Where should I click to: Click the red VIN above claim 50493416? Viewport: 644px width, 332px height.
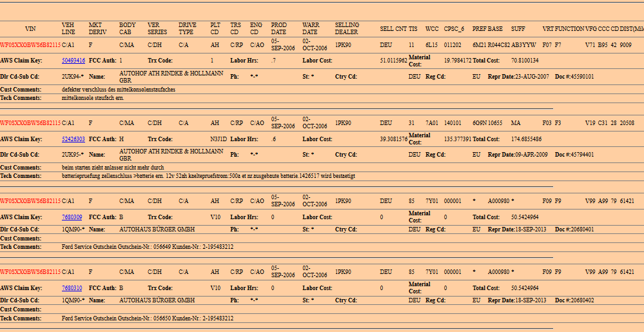coord(30,46)
